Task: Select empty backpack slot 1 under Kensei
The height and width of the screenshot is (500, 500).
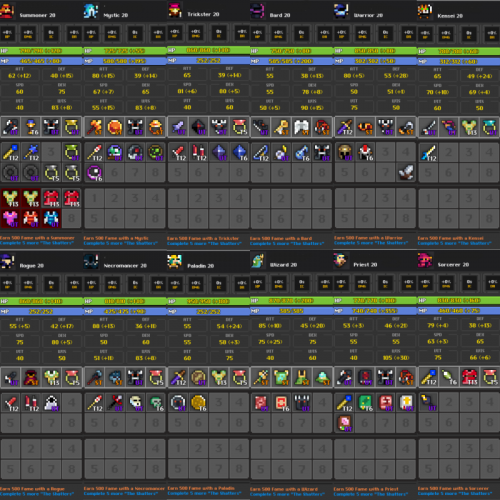Action: pyautogui.click(x=428, y=198)
